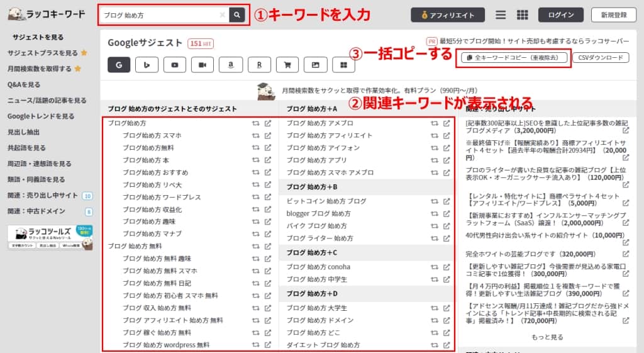644x353 pixels.
Task: Click keyword ブログ 始め方 無料 日記
Action: [157, 283]
